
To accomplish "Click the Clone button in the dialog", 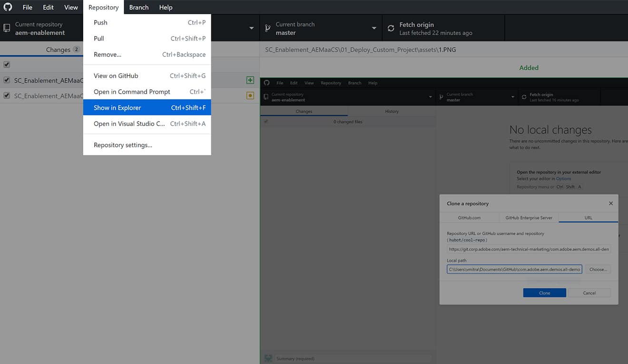I will point(544,293).
